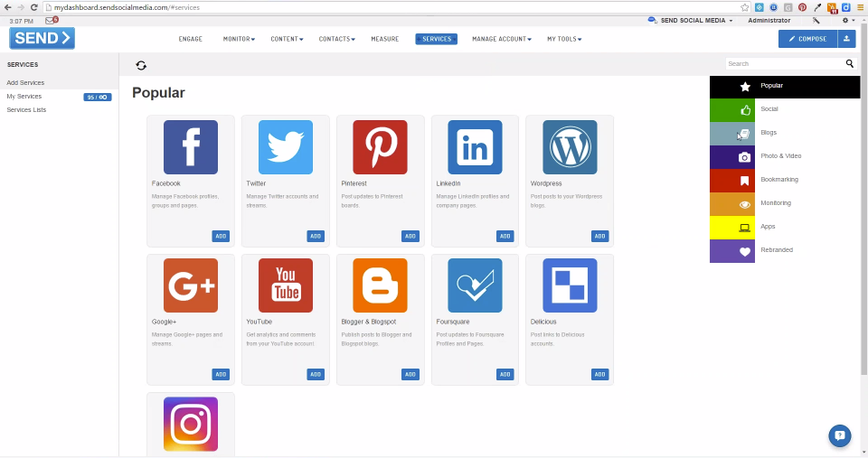
Task: Add the Twitter service
Action: coord(316,236)
